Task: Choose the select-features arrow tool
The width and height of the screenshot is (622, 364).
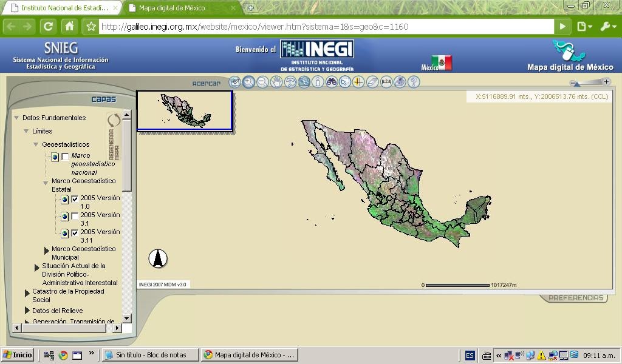Action: tap(345, 82)
